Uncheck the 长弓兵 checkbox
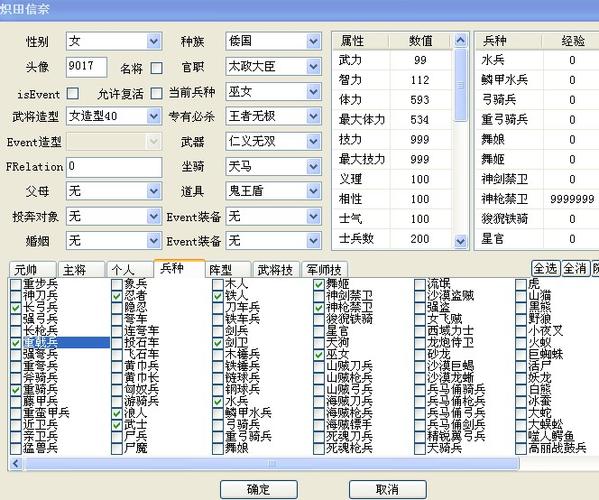This screenshot has width=599, height=500. click(16, 308)
